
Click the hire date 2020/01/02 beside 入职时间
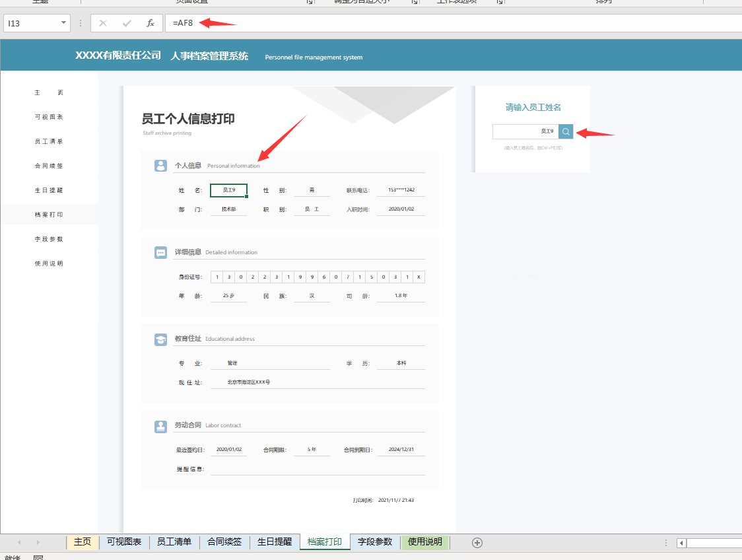(x=401, y=209)
